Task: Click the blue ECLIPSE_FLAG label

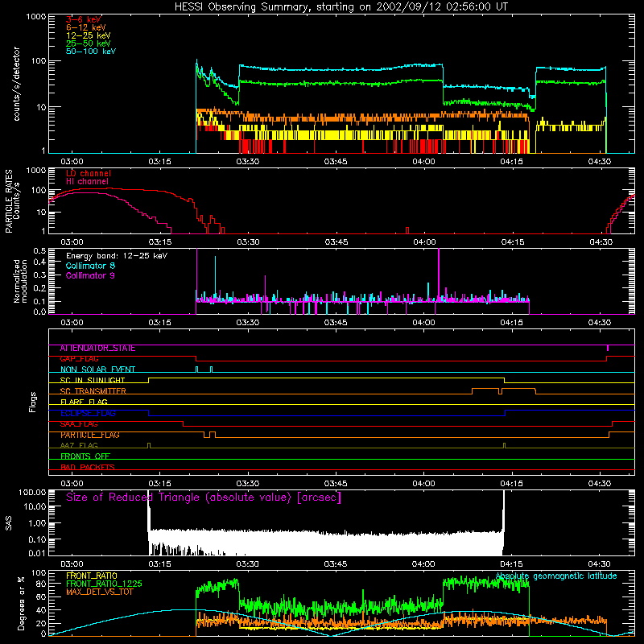Action: pyautogui.click(x=88, y=413)
